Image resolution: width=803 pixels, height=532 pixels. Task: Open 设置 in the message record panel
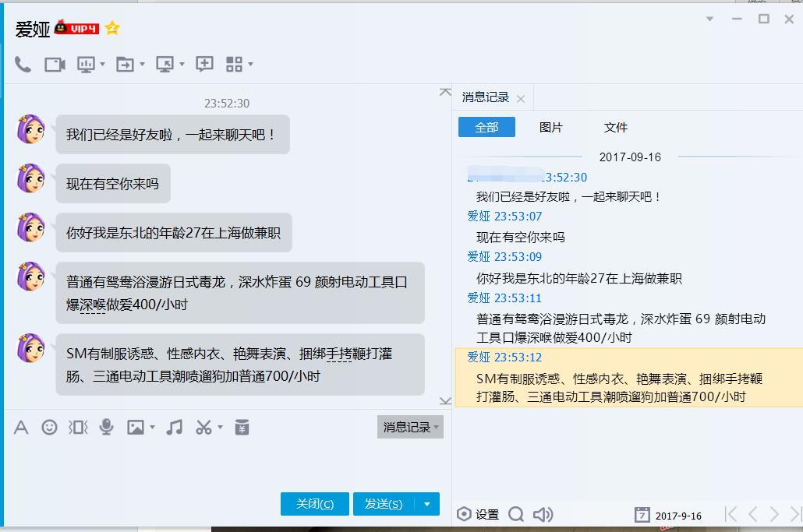coord(478,514)
